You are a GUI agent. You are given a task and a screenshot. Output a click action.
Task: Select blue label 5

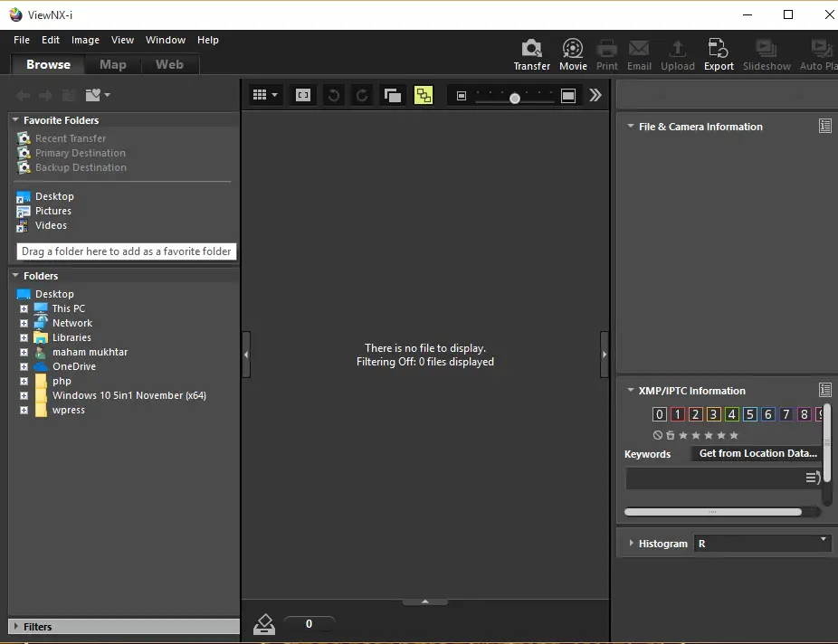pos(750,414)
